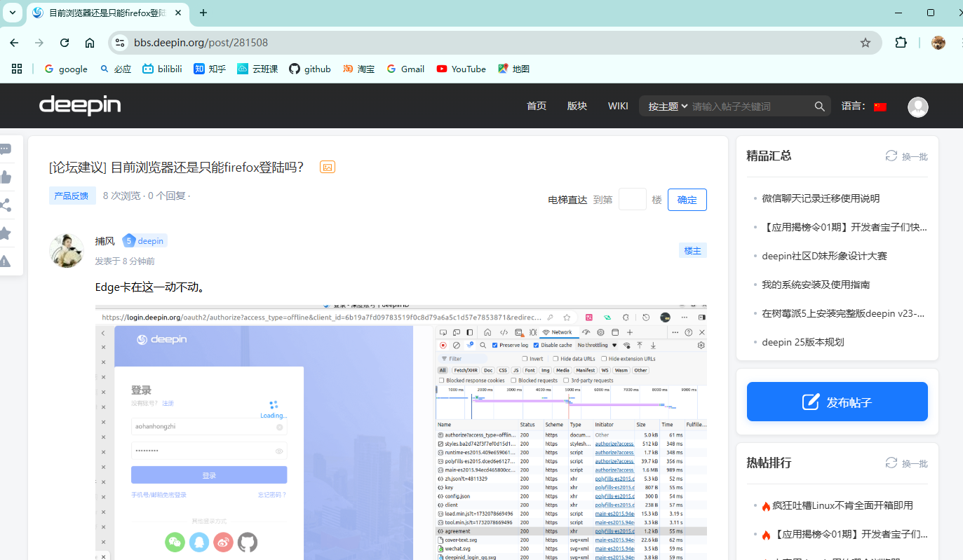
Task: Go back to the previous page
Action: pyautogui.click(x=14, y=43)
